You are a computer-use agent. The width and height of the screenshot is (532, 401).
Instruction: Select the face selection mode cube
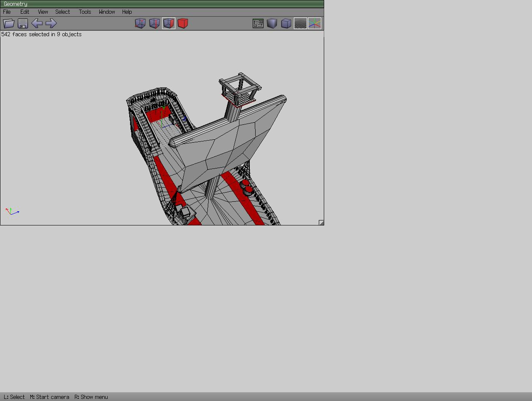click(169, 23)
